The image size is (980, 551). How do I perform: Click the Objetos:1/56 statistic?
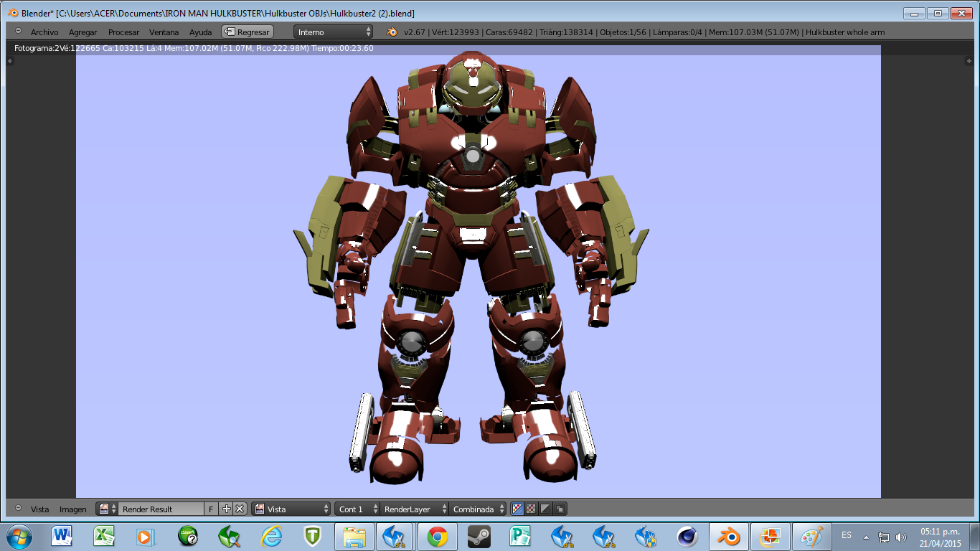click(x=623, y=32)
